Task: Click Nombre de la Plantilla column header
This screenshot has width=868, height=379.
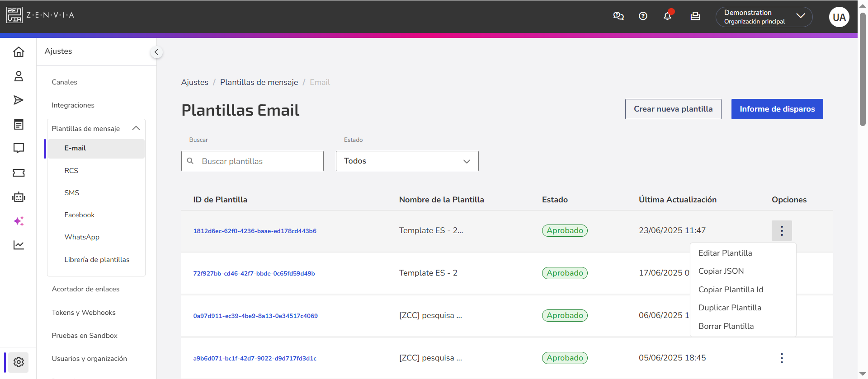Action: (x=441, y=200)
